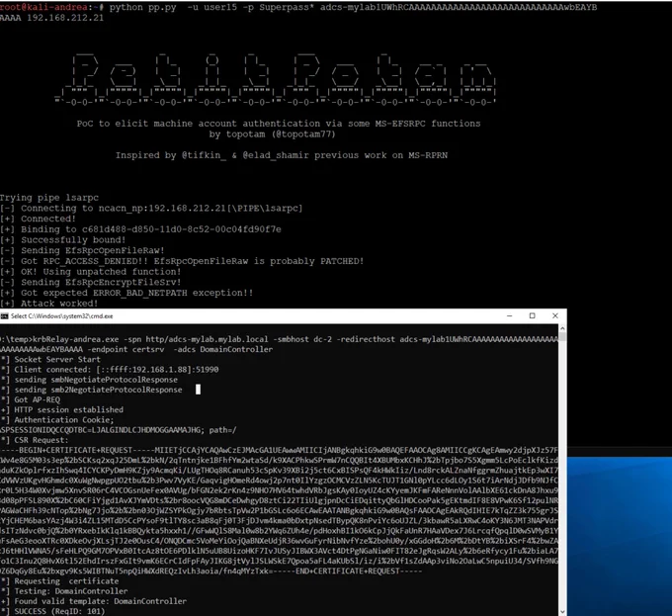672x616 pixels.
Task: Click the 'Sending EfsRpcOpenFileRaw!' line
Action: 82,250
